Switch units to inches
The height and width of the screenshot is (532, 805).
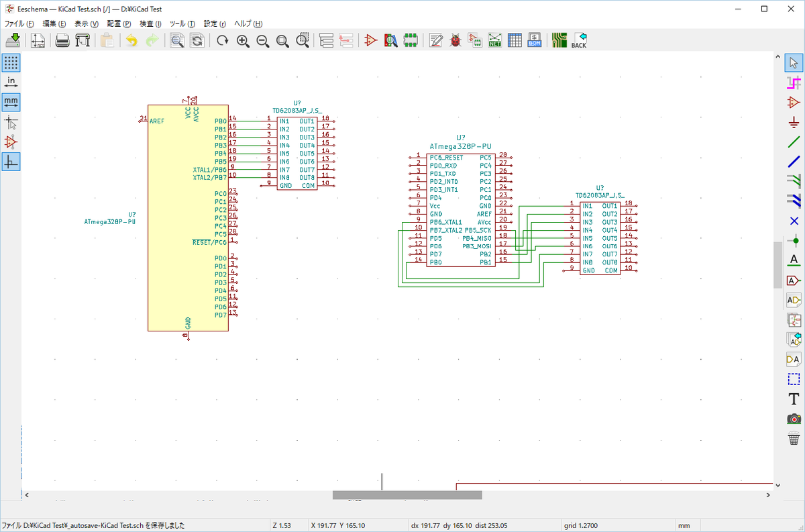point(11,83)
